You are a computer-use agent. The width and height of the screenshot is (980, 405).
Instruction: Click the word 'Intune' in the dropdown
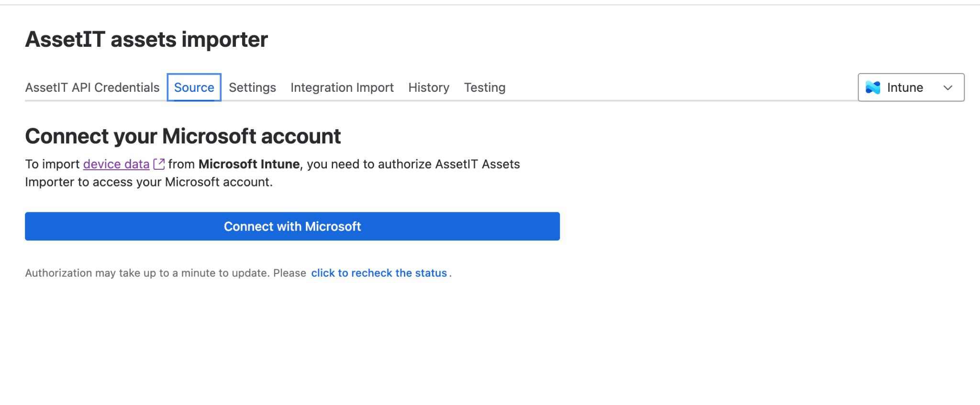point(904,88)
